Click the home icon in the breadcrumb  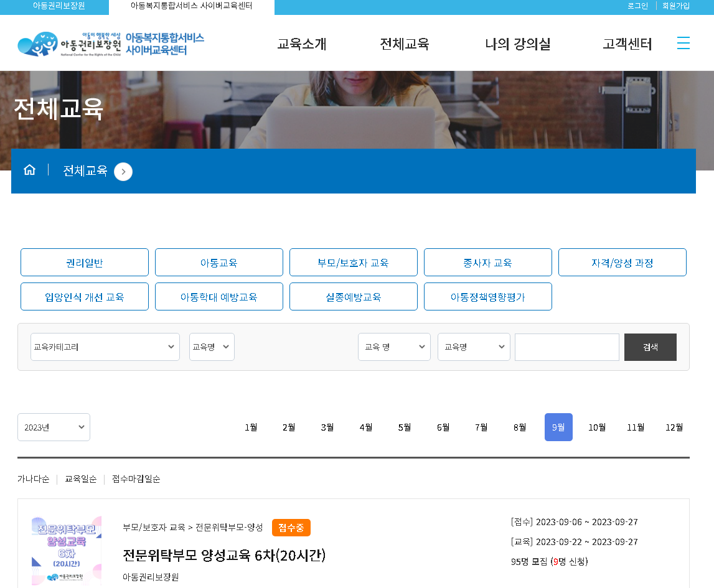point(29,169)
